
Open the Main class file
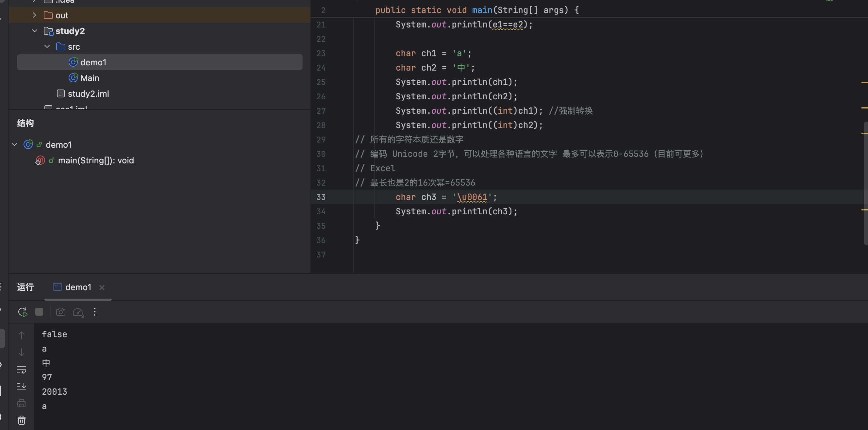[x=90, y=78]
